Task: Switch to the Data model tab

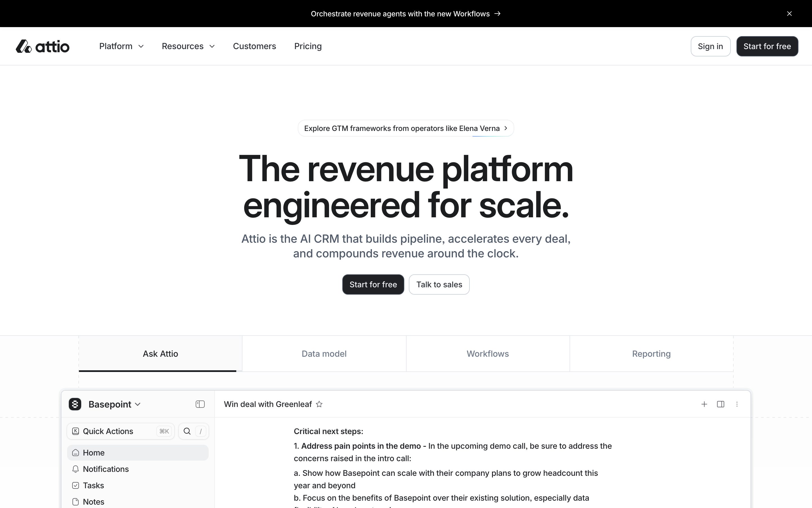Action: click(324, 354)
